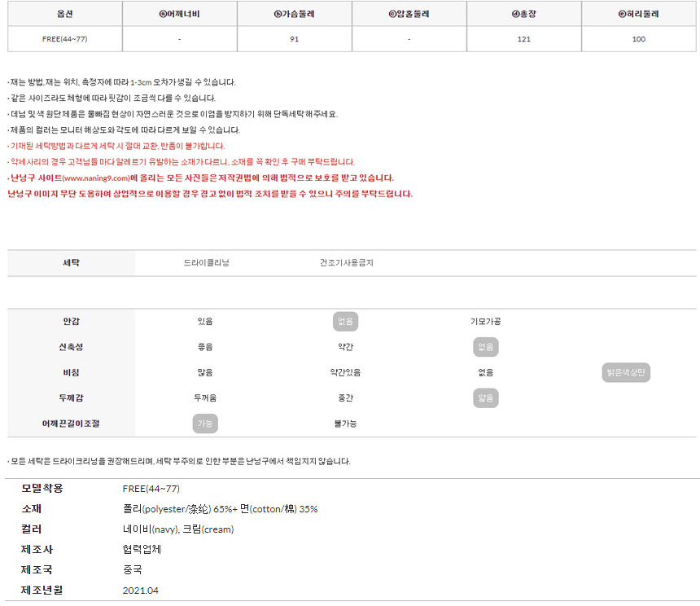Select the highlighted 없음 badge in 신축성 row
This screenshot has height=606, width=700.
click(x=486, y=347)
